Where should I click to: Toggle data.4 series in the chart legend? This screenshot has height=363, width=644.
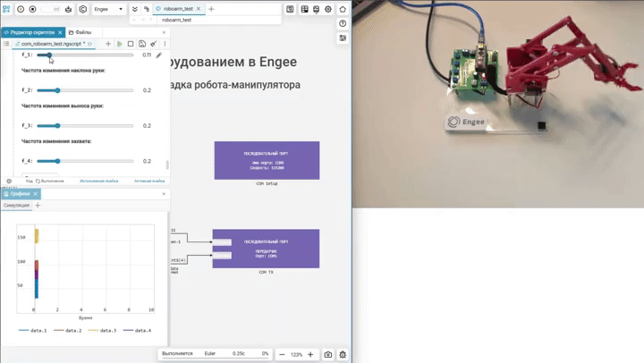pos(137,331)
